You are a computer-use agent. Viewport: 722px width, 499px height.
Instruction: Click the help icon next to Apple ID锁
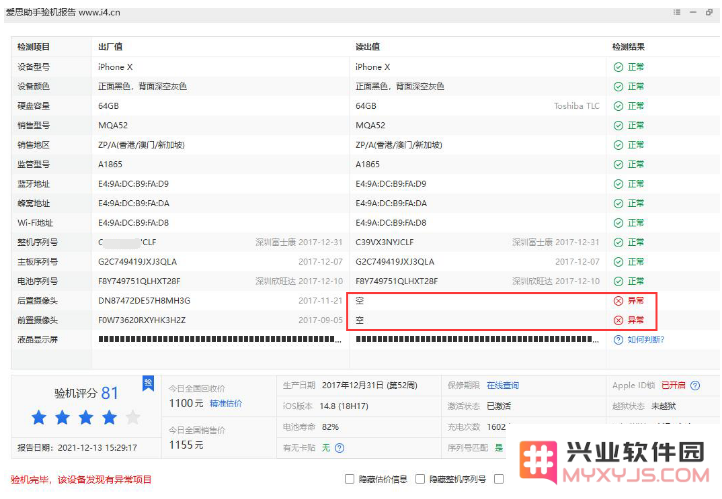tap(695, 386)
